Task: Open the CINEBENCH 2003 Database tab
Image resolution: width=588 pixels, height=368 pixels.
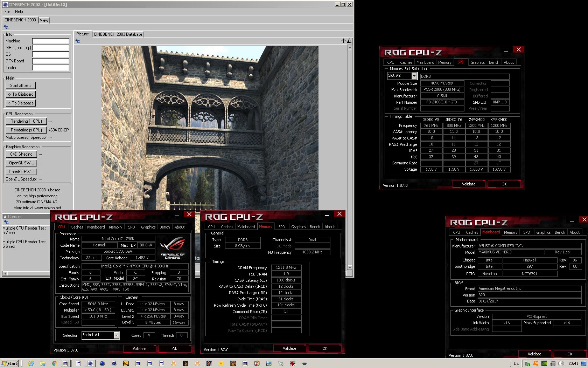Action: (x=118, y=34)
